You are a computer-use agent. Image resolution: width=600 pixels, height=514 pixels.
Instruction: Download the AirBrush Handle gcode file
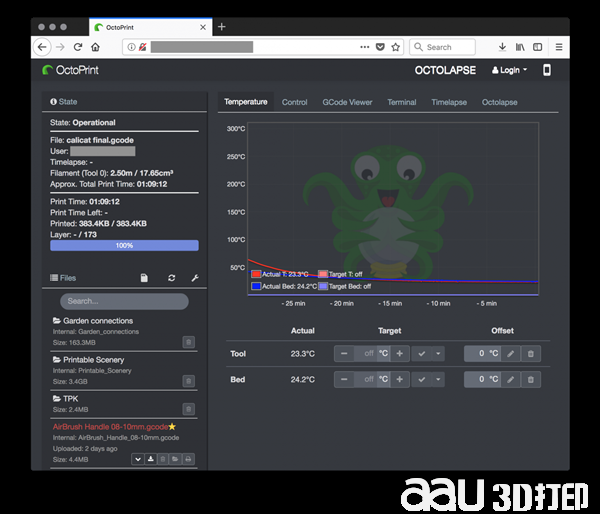(x=150, y=459)
